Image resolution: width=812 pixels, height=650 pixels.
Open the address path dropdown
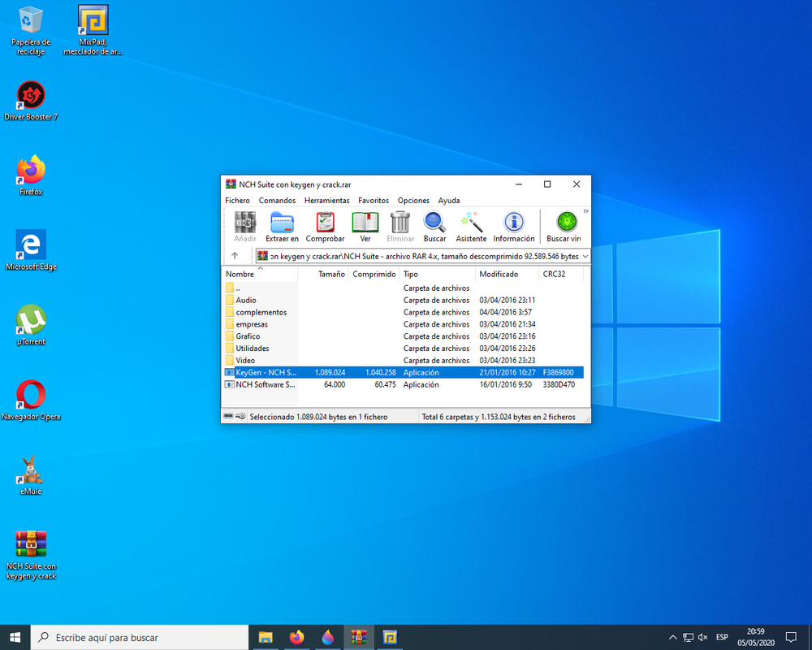pyautogui.click(x=585, y=256)
